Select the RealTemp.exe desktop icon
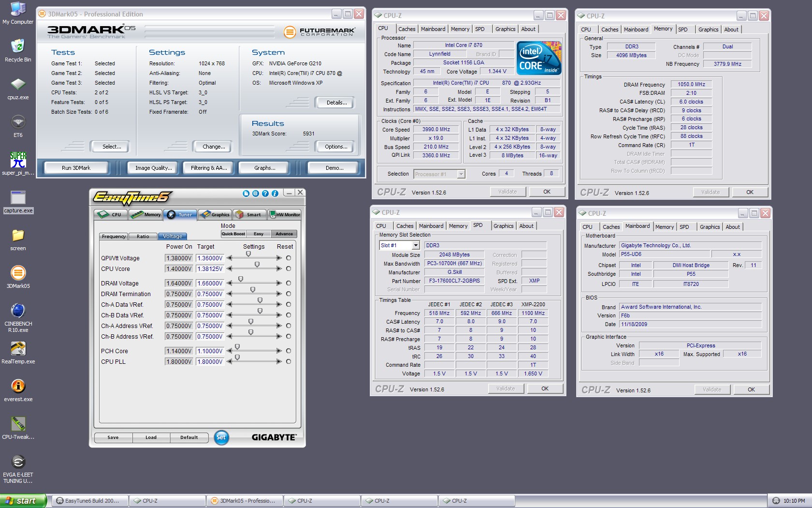812x508 pixels. coord(18,353)
